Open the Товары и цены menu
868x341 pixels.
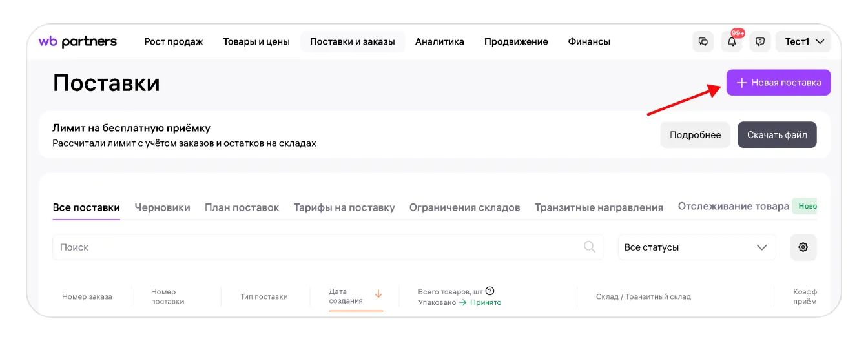256,41
